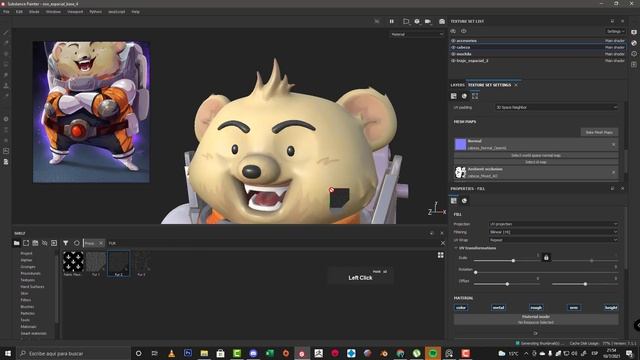This screenshot has width=640, height=360.
Task: Remove the Normal mesh map with its X
Action: click(x=613, y=144)
